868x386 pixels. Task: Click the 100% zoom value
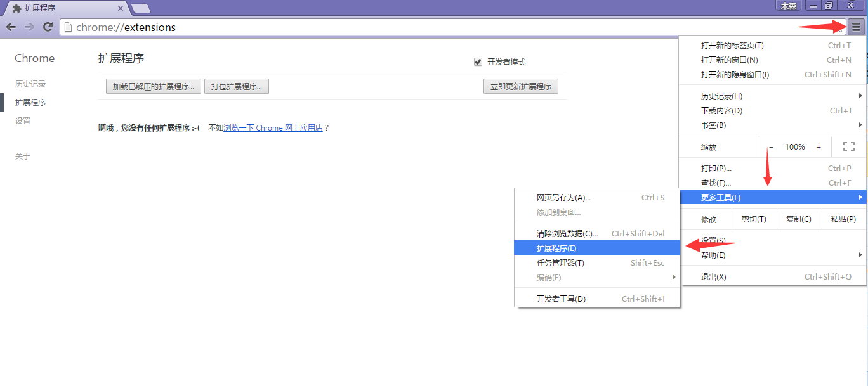[794, 146]
